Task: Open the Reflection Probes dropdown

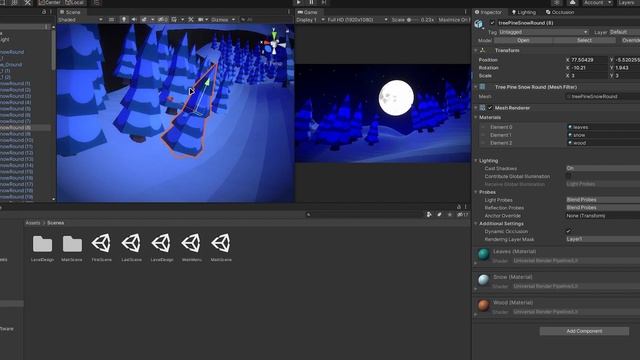Action: click(603, 207)
